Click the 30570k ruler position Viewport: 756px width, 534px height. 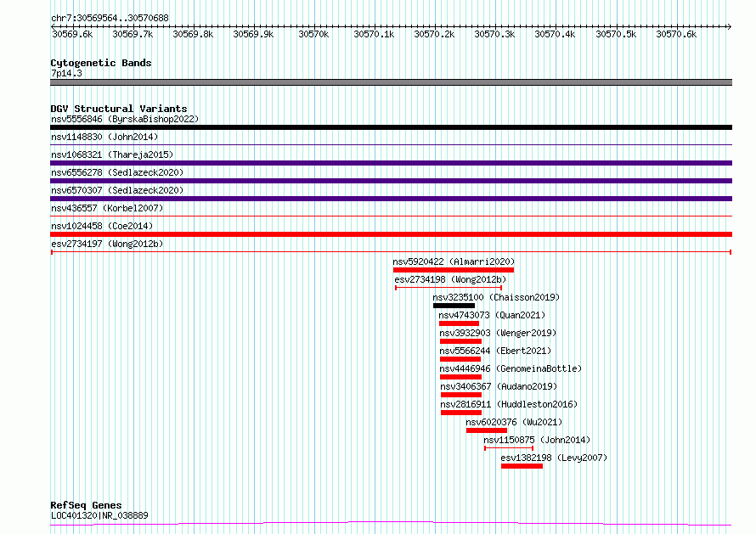[313, 34]
